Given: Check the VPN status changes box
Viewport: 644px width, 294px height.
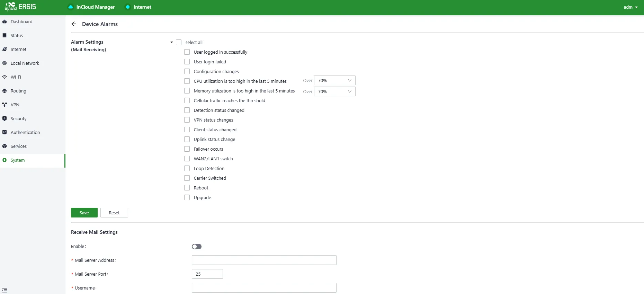Looking at the screenshot, I should click(x=187, y=120).
